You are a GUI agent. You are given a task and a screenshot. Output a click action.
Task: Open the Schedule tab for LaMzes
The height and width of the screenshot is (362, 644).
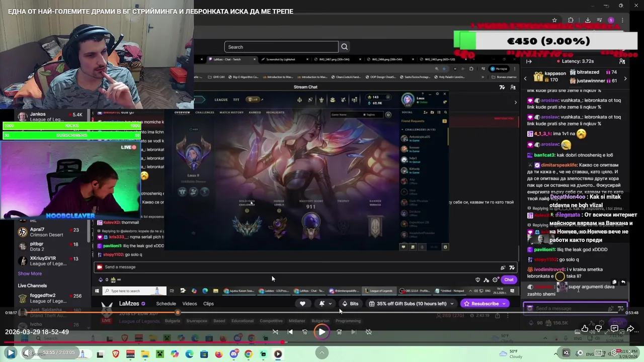(166, 304)
